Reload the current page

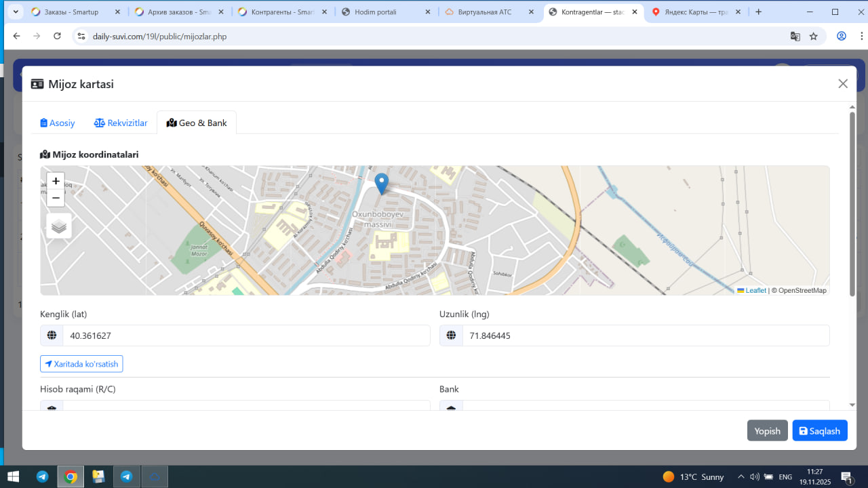[x=58, y=36]
